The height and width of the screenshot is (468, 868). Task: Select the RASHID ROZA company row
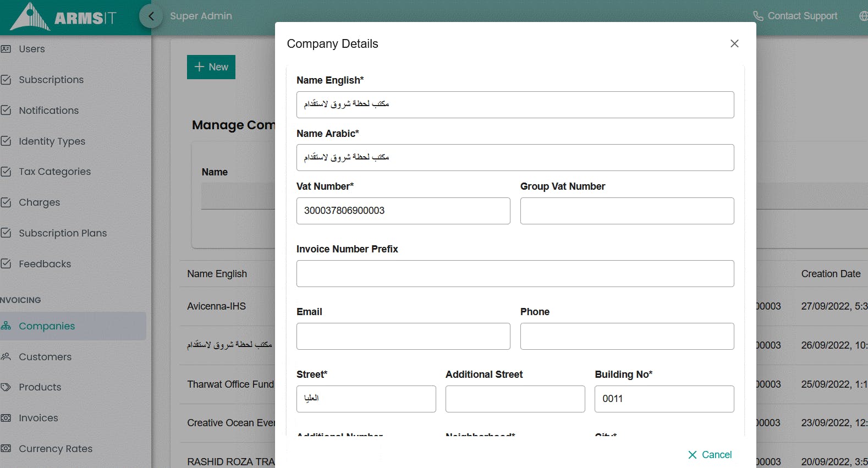(x=231, y=462)
